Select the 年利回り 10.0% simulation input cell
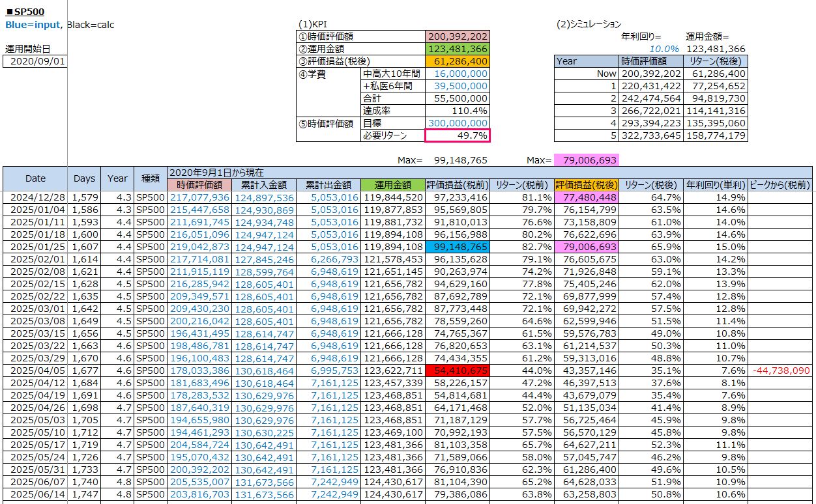Viewport: 816px width, 504px height. coord(662,49)
